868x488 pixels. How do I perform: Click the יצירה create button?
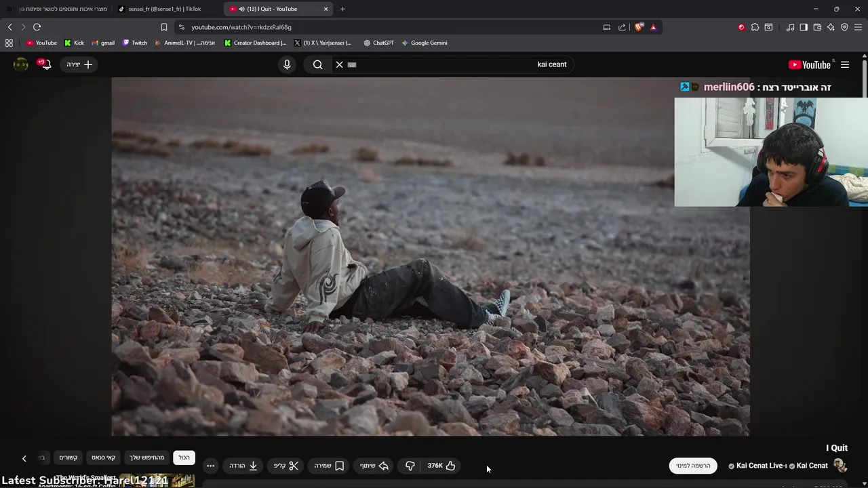(x=79, y=64)
